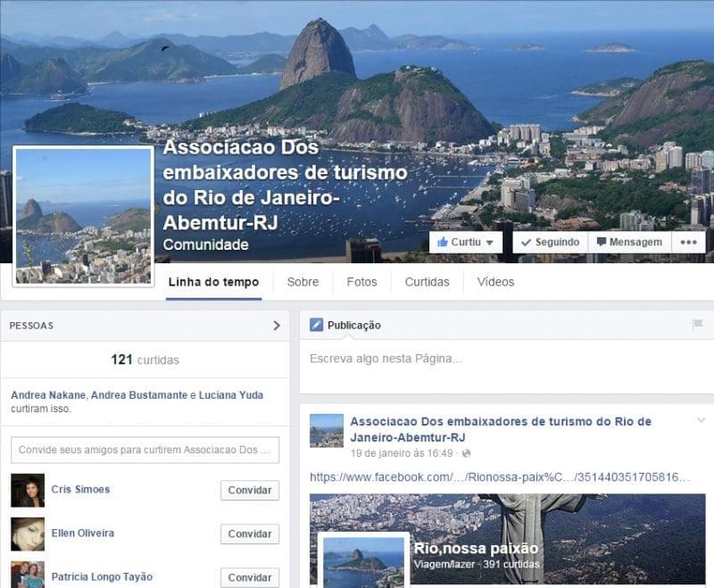The height and width of the screenshot is (588, 714).
Task: Switch to the Sobre tab
Action: pyautogui.click(x=303, y=282)
